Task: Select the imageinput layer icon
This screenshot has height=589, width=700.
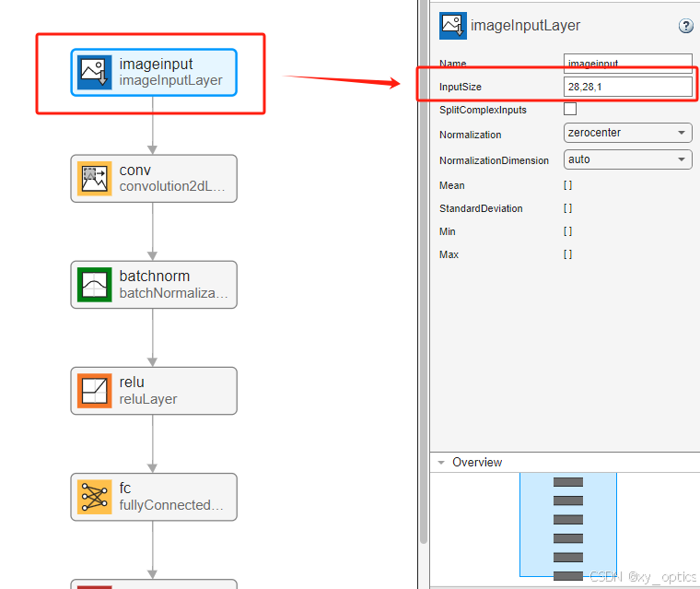Action: 94,73
